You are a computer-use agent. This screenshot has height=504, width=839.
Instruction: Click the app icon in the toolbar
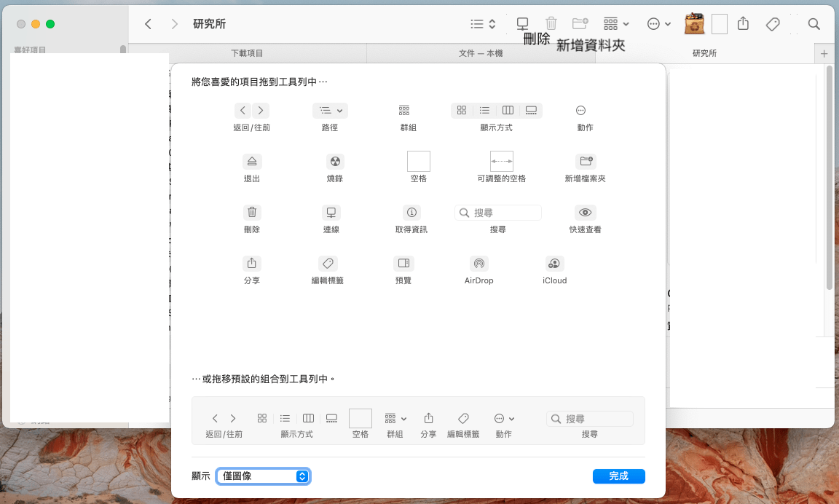click(x=694, y=24)
